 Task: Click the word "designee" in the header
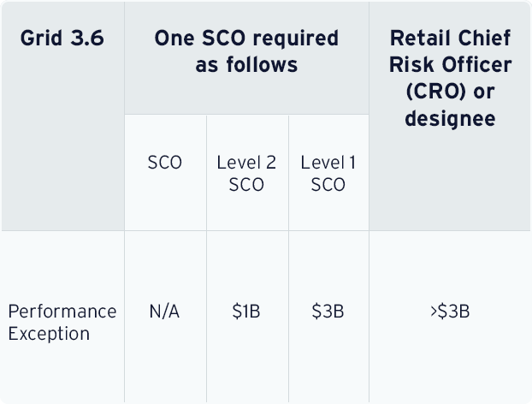point(450,118)
